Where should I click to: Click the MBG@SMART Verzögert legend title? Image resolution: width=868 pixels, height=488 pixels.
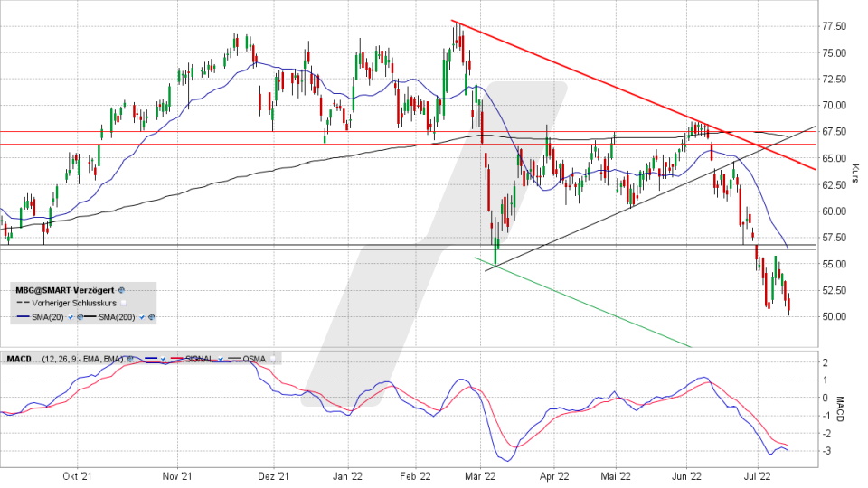pos(65,290)
